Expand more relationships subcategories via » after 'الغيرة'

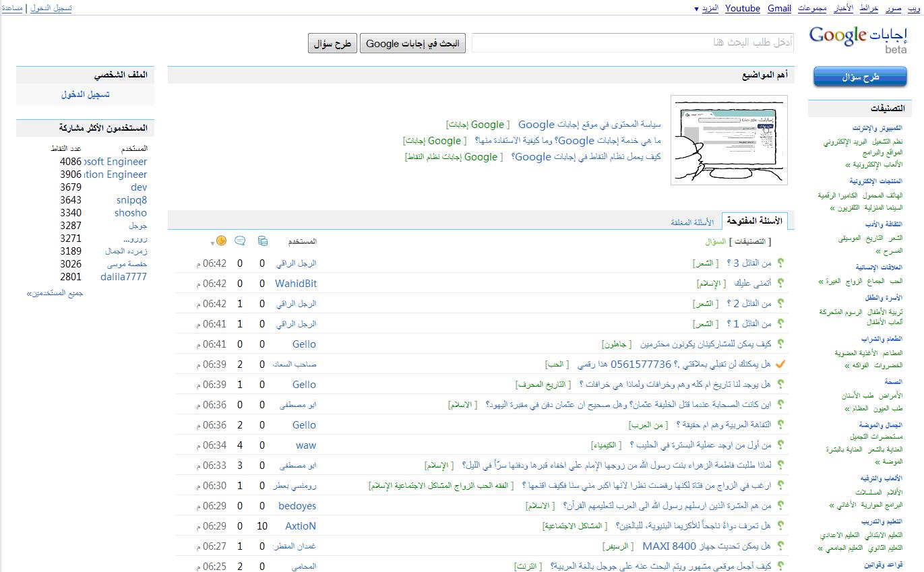coord(820,281)
